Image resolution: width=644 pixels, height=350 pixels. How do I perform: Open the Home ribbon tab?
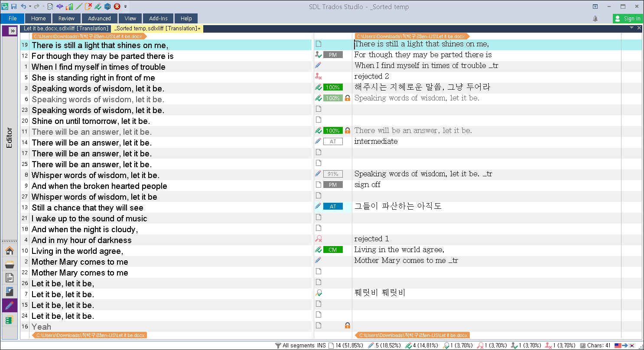[39, 18]
